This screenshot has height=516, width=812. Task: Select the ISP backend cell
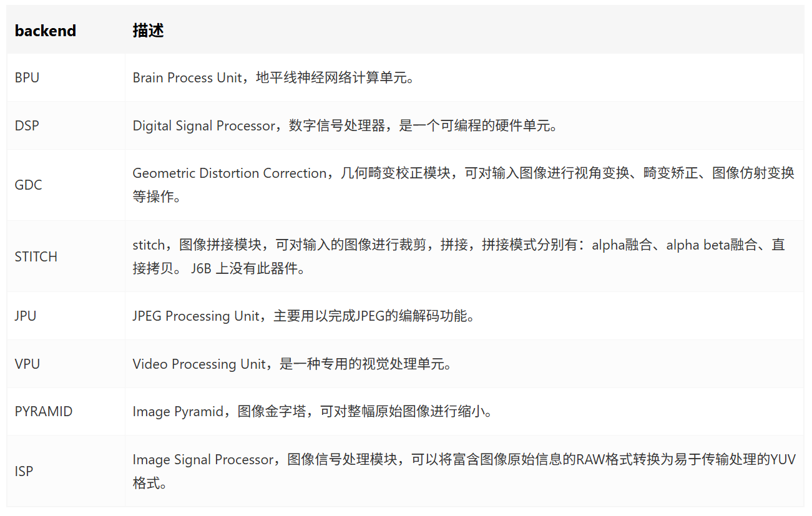[x=24, y=471]
